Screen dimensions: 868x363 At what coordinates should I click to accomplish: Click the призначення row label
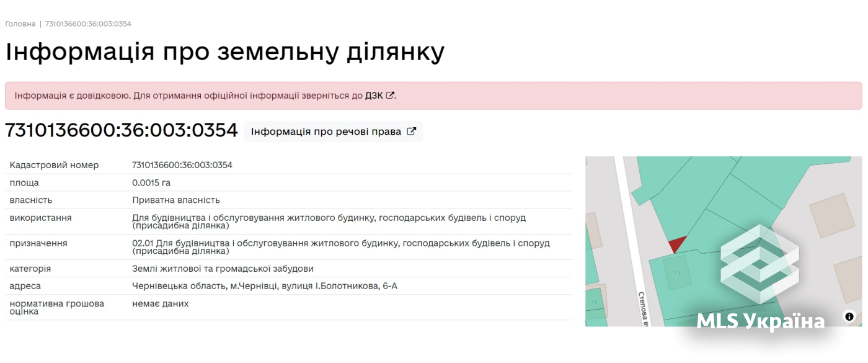click(38, 243)
